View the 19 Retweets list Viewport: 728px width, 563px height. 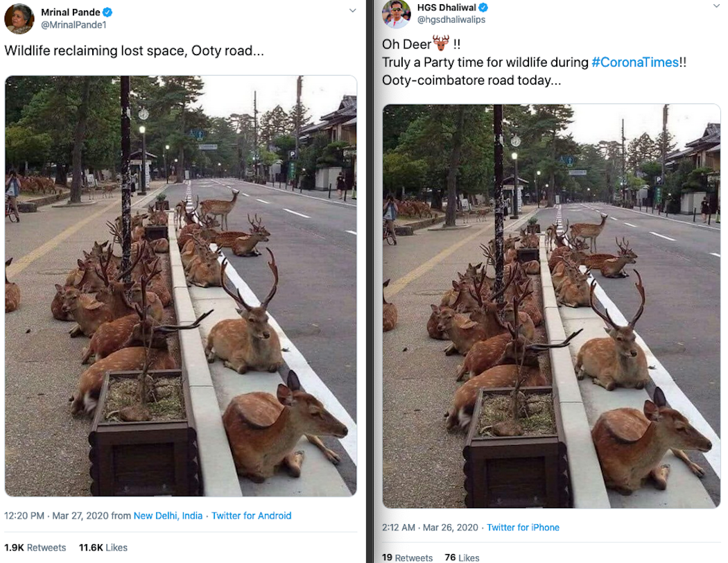tap(407, 557)
